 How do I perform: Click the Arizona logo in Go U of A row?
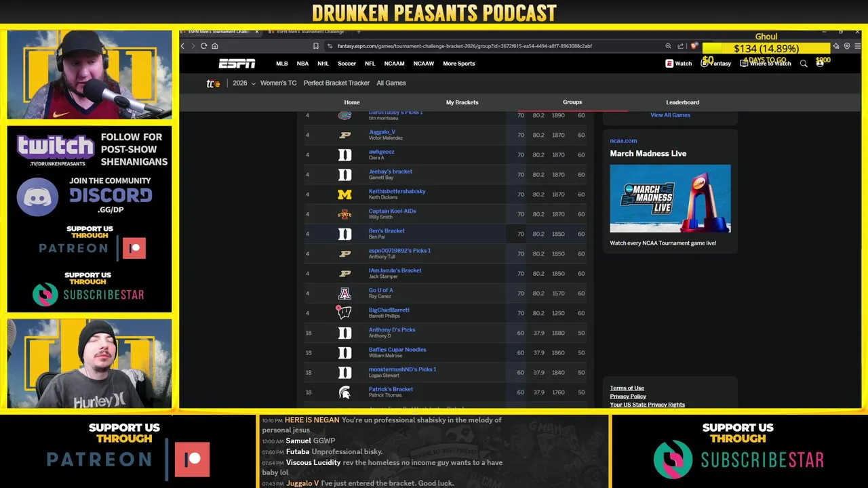pos(344,293)
